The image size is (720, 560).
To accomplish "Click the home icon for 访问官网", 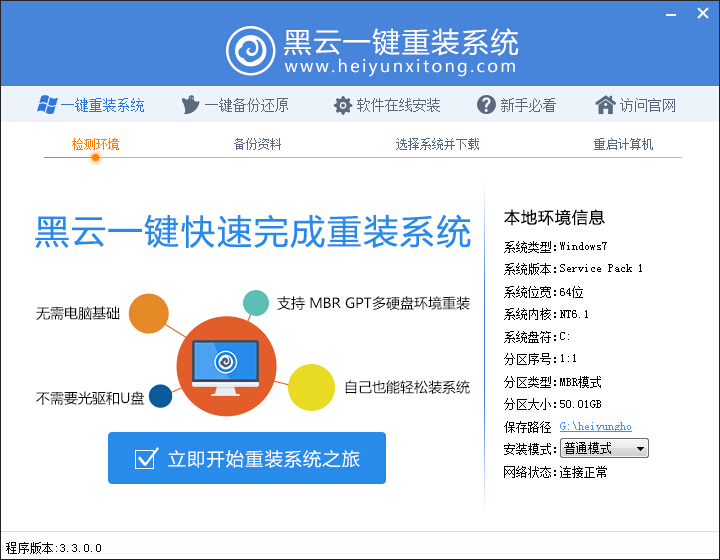I will [605, 105].
